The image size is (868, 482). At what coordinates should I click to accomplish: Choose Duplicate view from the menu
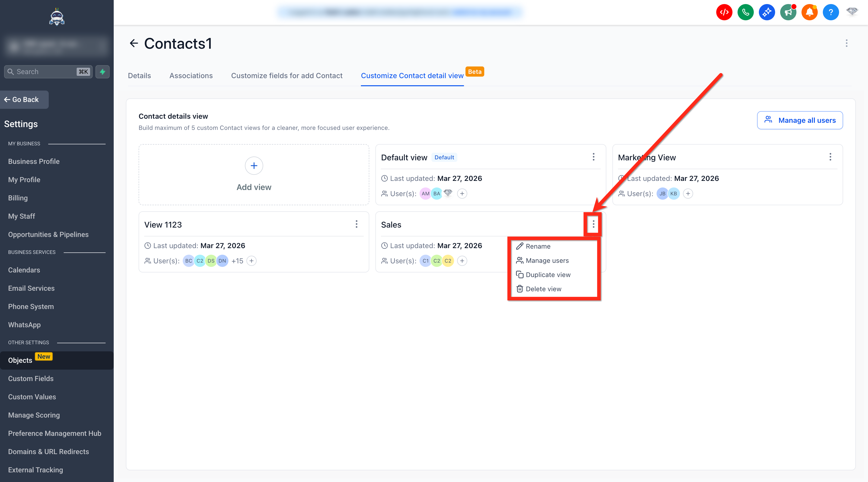click(547, 275)
